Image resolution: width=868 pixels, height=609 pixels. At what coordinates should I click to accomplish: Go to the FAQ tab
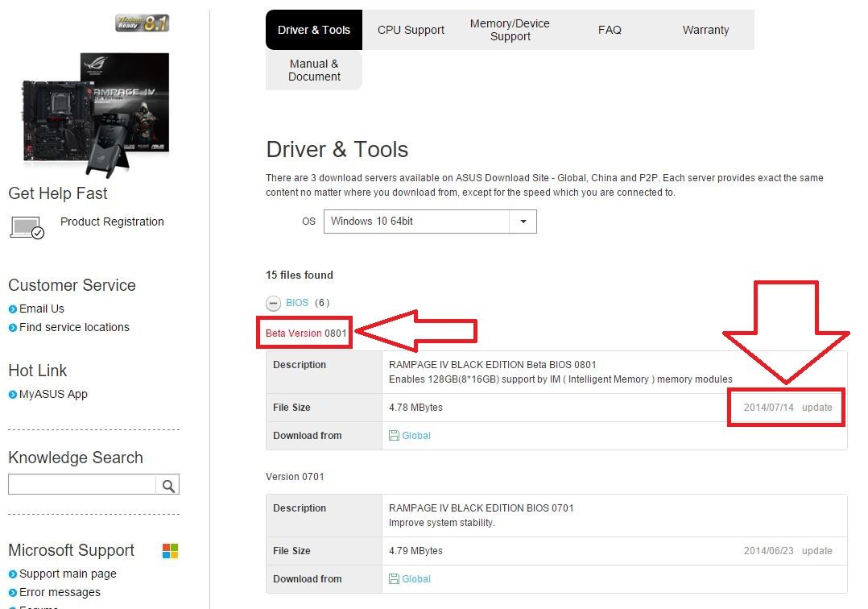610,30
